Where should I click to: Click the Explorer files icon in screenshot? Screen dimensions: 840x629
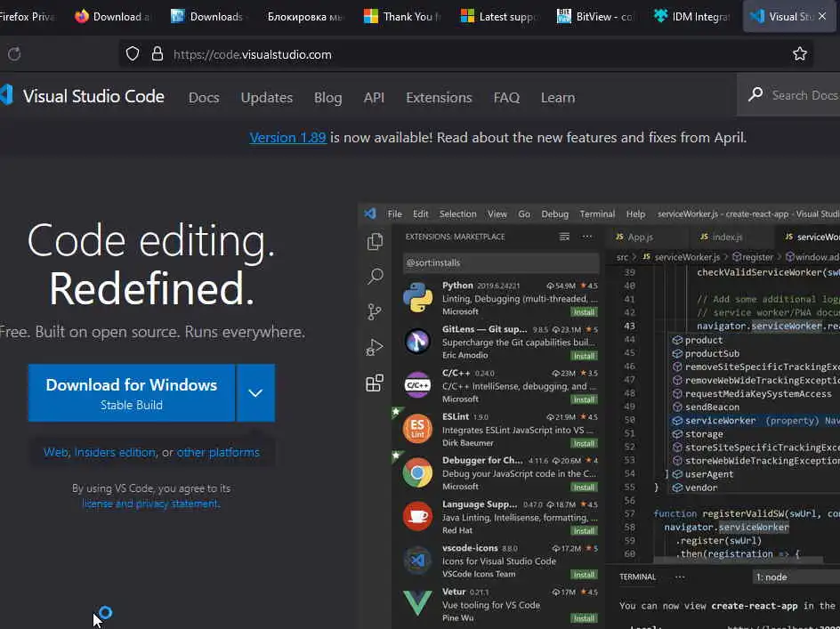[x=375, y=242]
